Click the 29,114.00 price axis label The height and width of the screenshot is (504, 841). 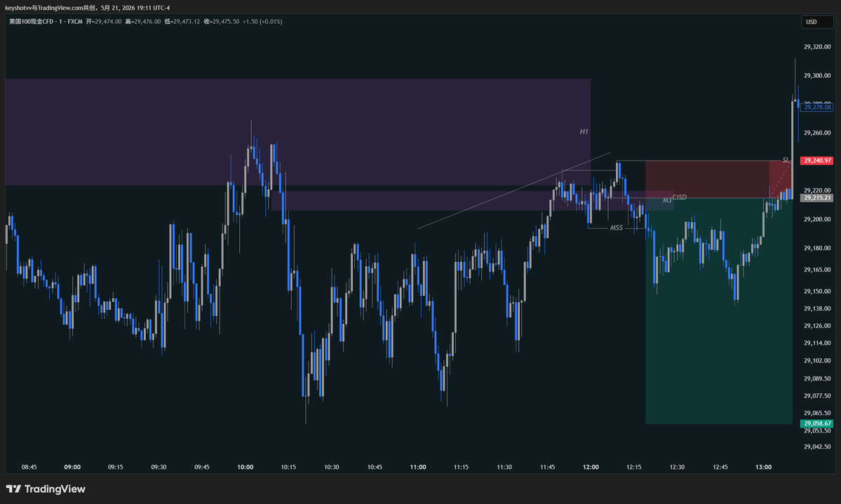[817, 343]
